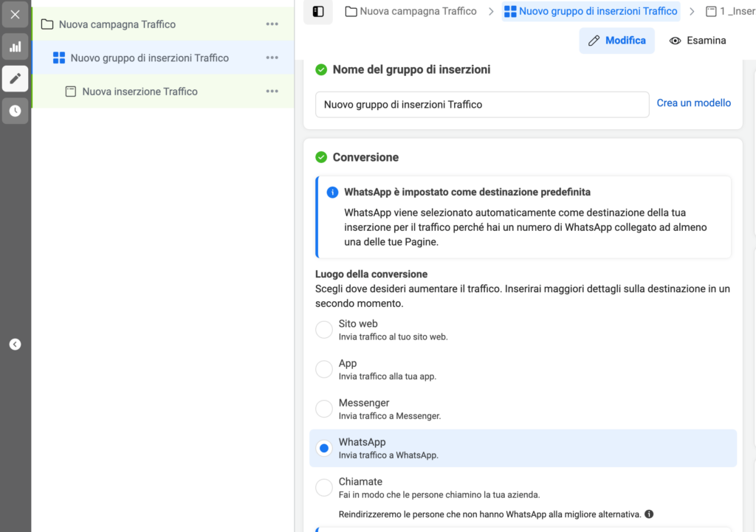756x532 pixels.
Task: Select the Sito web radio button
Action: 324,330
